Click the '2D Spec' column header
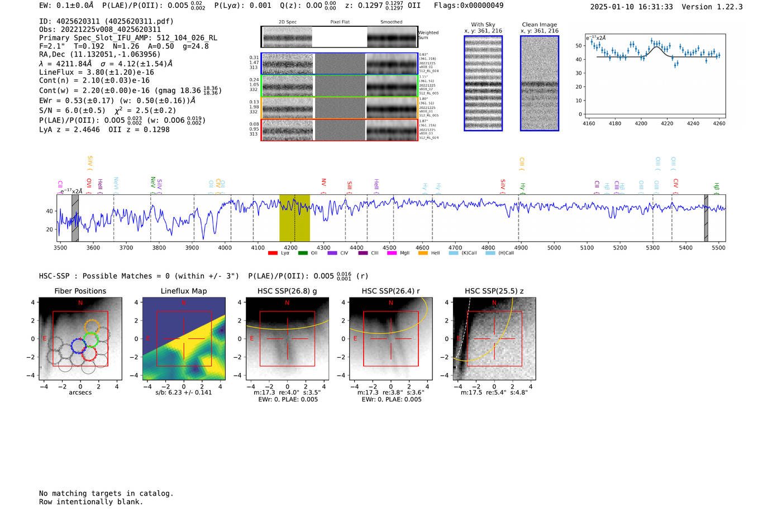This screenshot has width=782, height=532. click(x=288, y=22)
